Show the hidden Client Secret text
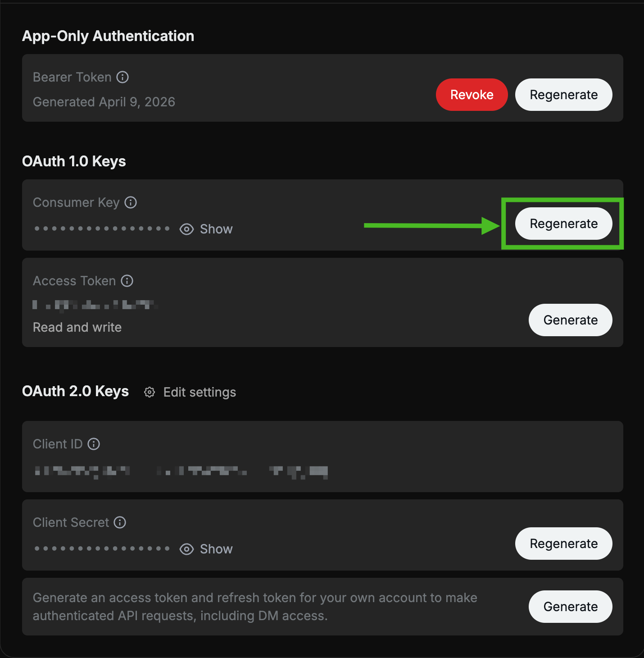This screenshot has width=644, height=658. 216,549
